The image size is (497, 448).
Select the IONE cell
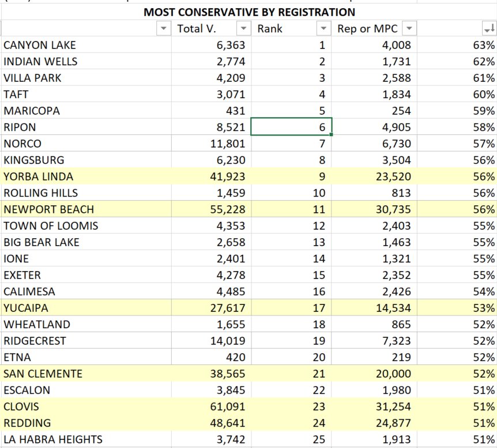pos(86,259)
